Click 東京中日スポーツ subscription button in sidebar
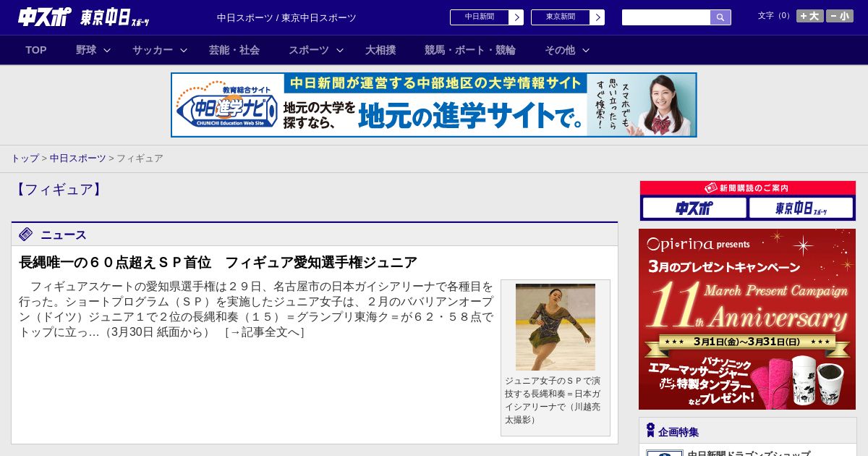 tap(801, 208)
